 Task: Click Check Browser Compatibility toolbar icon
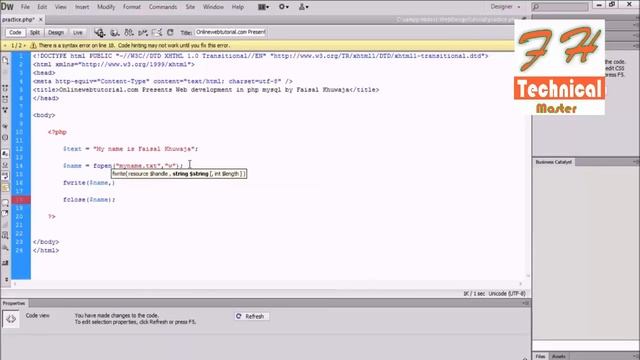pyautogui.click(x=157, y=32)
